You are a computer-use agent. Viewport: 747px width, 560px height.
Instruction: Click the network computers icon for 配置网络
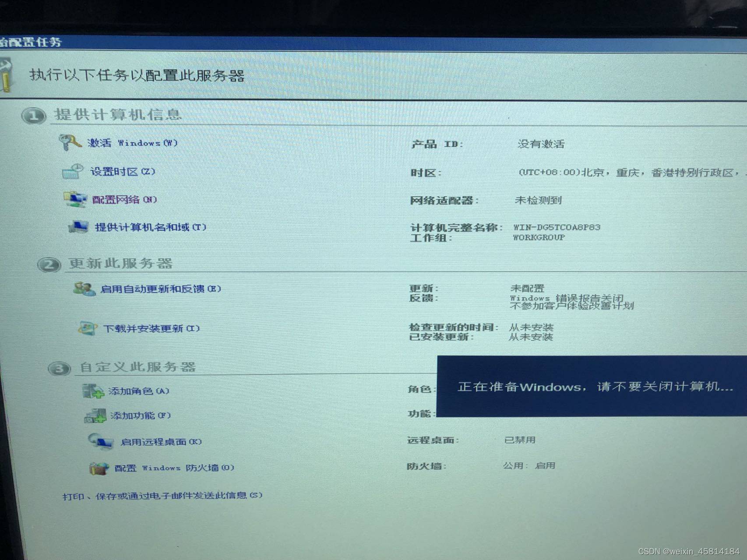pos(75,199)
